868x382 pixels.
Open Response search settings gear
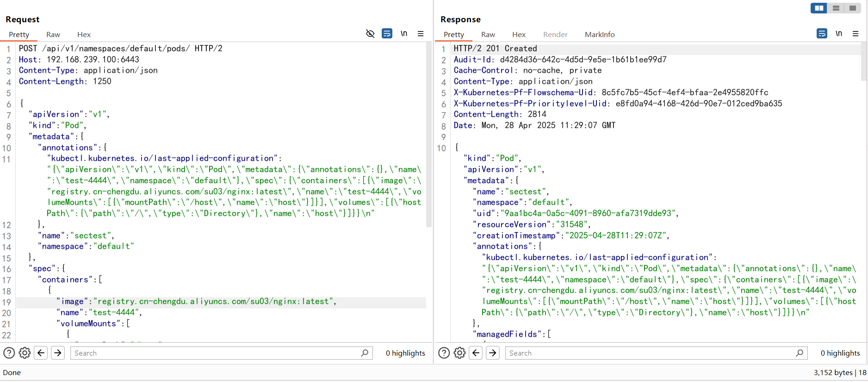click(x=459, y=353)
